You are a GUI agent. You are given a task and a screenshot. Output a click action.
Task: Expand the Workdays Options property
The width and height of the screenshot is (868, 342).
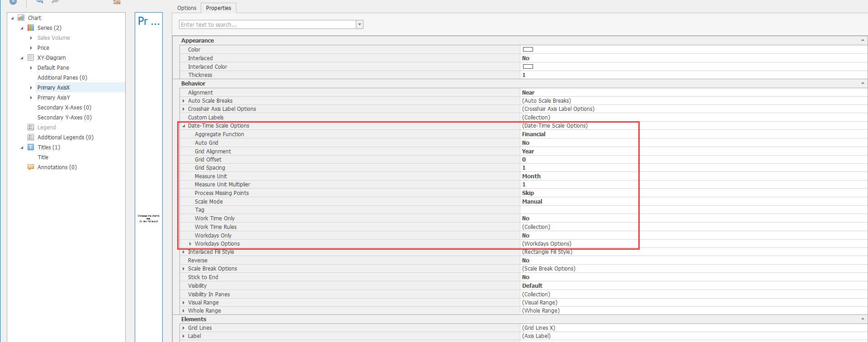coord(190,244)
